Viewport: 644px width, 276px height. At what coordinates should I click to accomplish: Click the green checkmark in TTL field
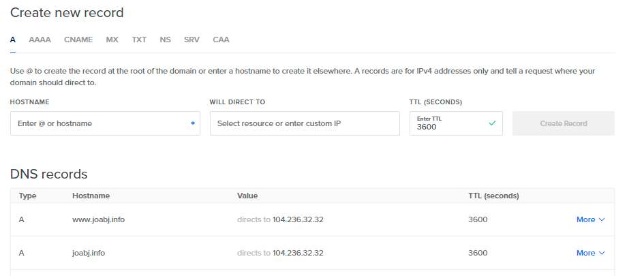point(492,123)
